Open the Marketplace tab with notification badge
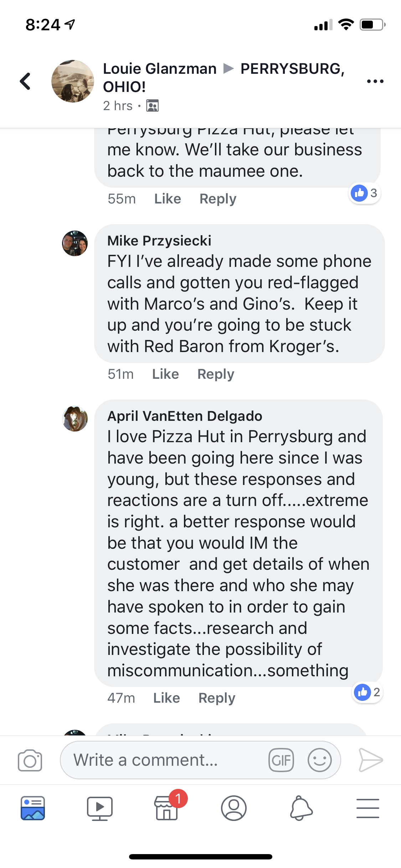Image resolution: width=401 pixels, height=868 pixels. (x=167, y=808)
